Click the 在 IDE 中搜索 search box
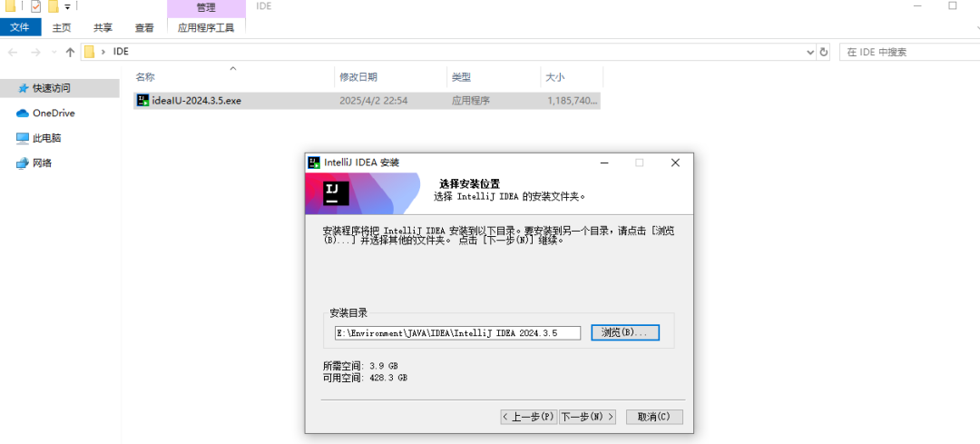 click(910, 52)
